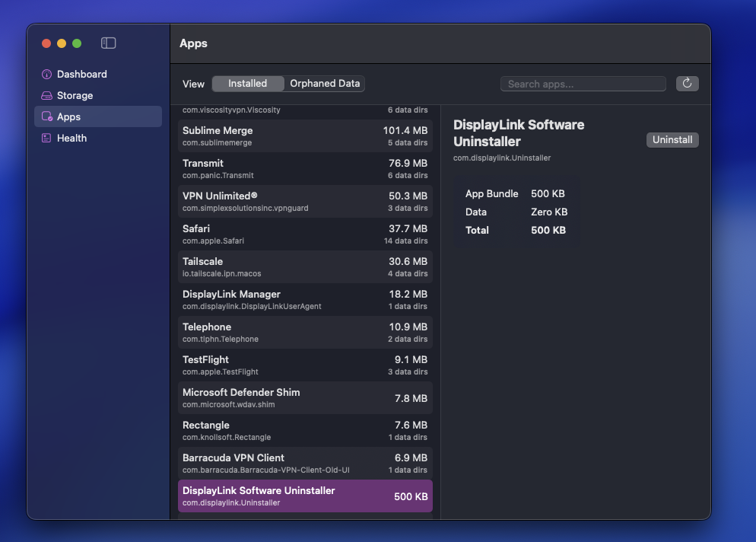Select Tailscale in the app list

[x=304, y=266]
